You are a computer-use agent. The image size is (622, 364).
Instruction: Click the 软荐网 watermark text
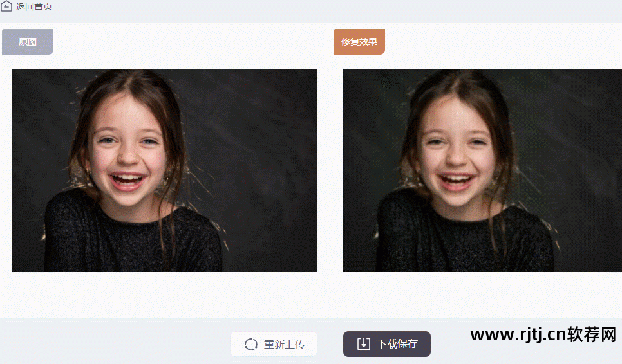point(592,334)
